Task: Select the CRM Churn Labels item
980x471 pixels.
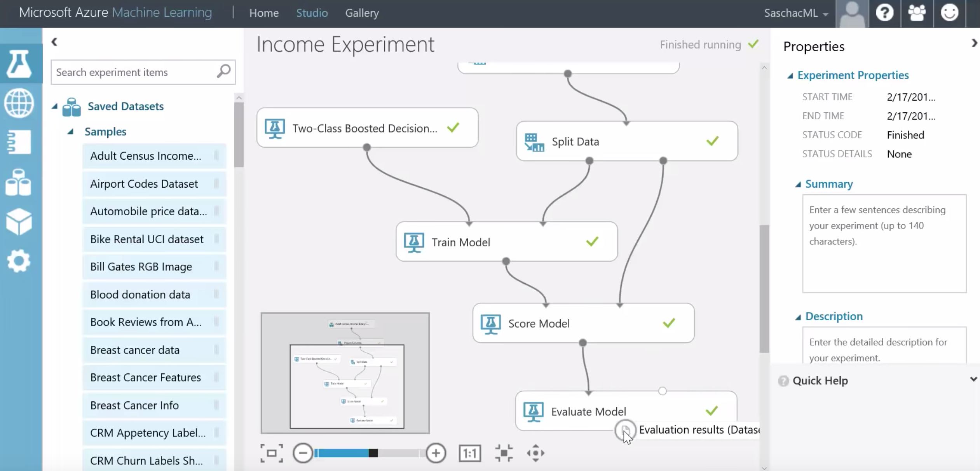Action: (154, 461)
